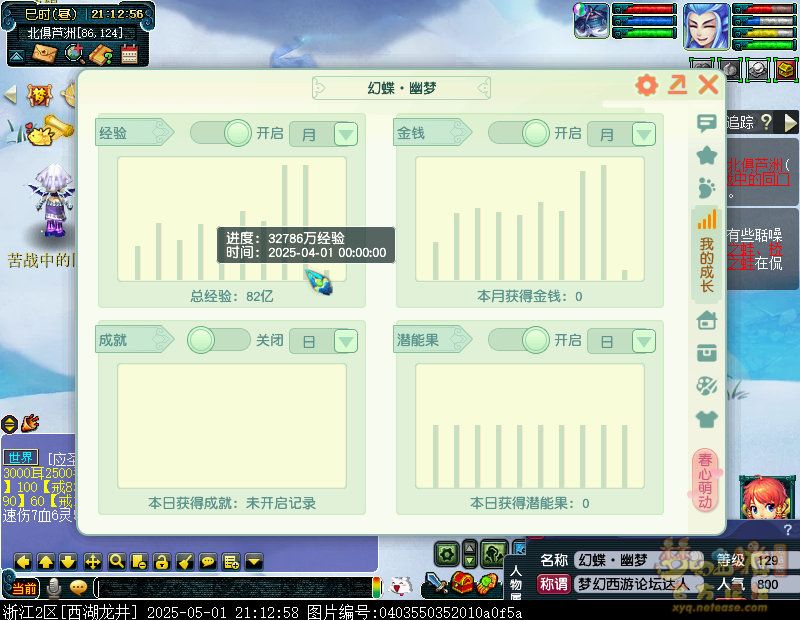Open the help guide book icon
Viewport: 800px width, 620px height.
(x=102, y=54)
